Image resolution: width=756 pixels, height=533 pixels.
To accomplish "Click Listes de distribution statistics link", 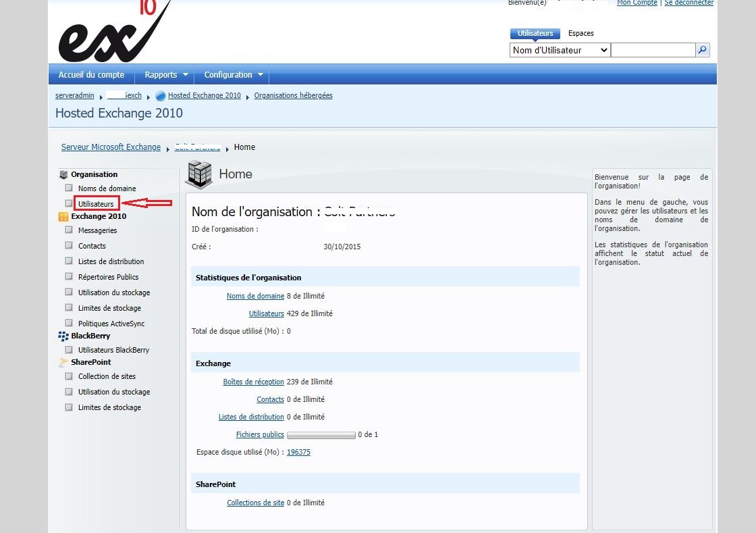I will pos(251,417).
